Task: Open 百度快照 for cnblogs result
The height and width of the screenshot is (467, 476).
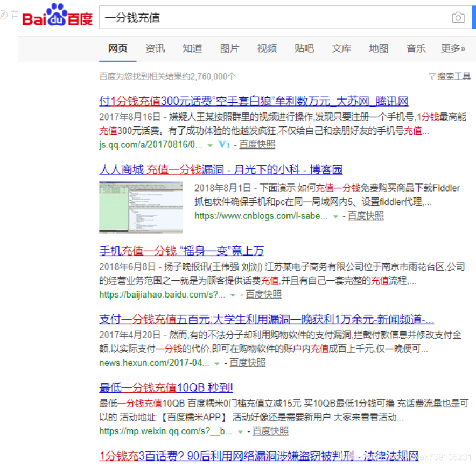Action: [366, 216]
